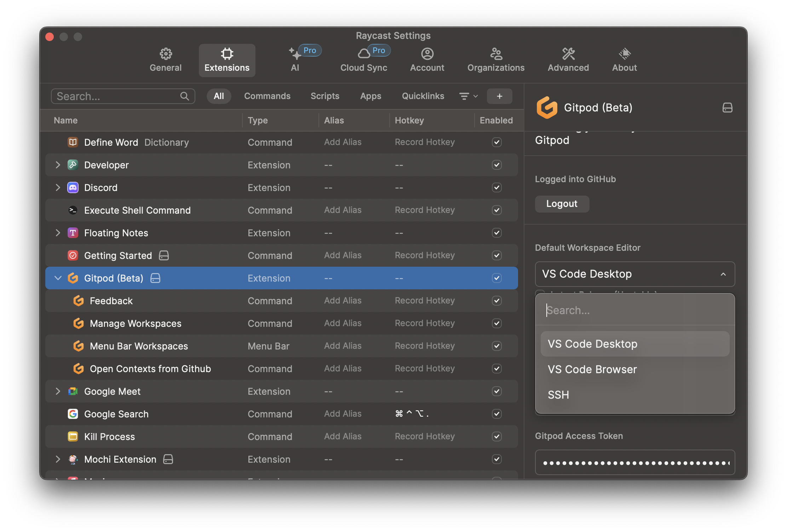Collapse the Gitpod (Beta) extension
This screenshot has width=787, height=532.
pos(58,278)
